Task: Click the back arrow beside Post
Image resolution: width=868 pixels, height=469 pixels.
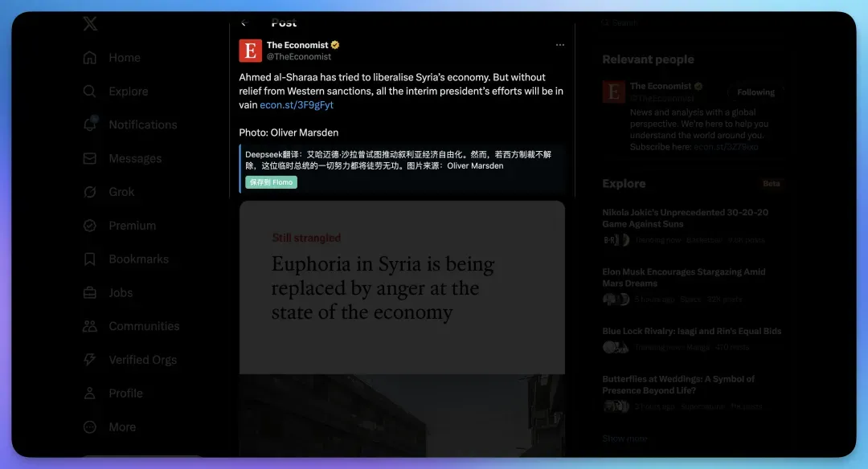Action: click(244, 23)
